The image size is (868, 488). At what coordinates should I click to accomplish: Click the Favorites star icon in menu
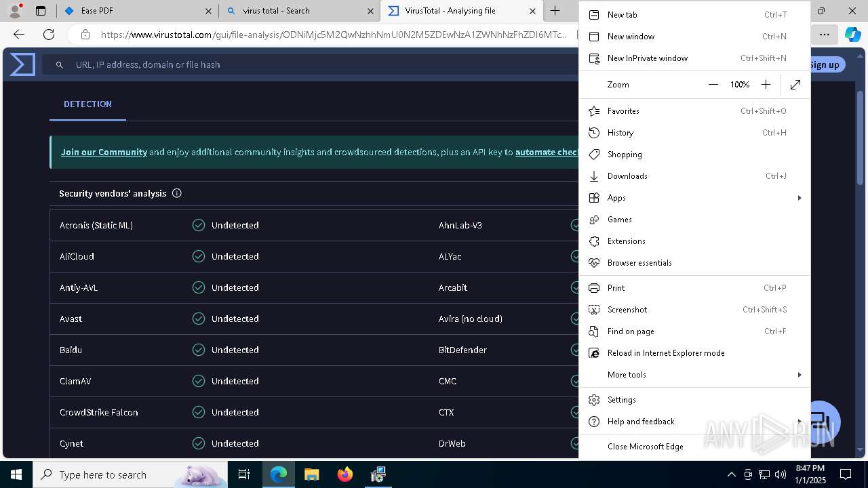(x=594, y=111)
